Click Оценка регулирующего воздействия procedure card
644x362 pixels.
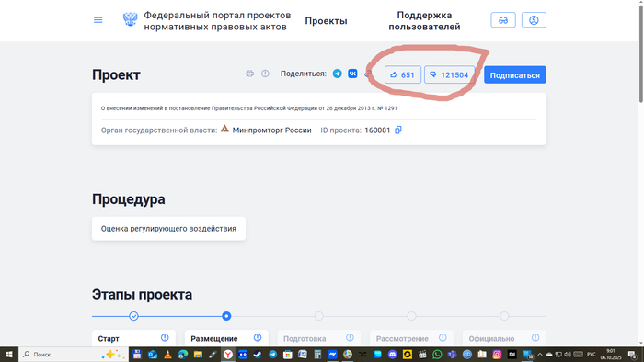point(168,229)
